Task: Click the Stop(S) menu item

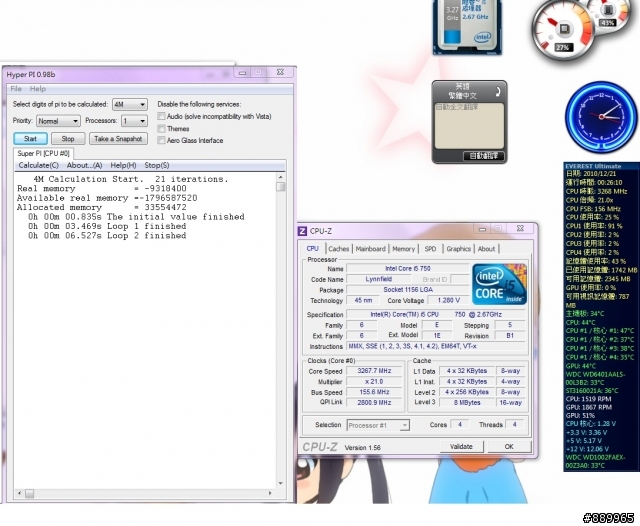Action: coord(157,165)
